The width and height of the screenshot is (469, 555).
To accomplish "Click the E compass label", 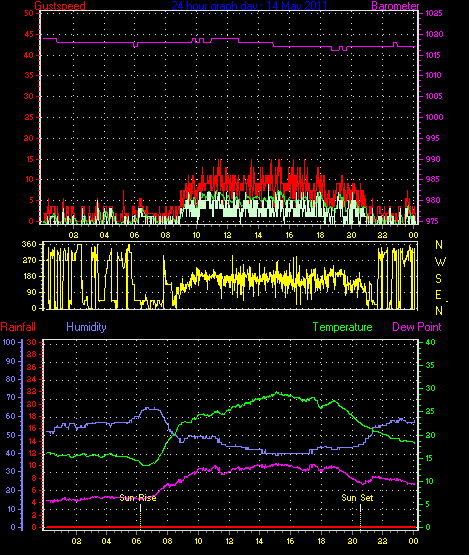I will tap(439, 294).
